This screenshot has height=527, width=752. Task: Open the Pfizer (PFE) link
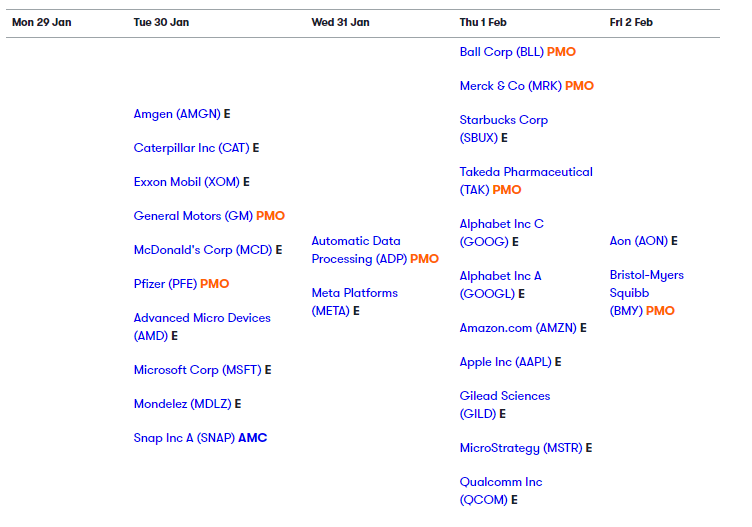[165, 284]
